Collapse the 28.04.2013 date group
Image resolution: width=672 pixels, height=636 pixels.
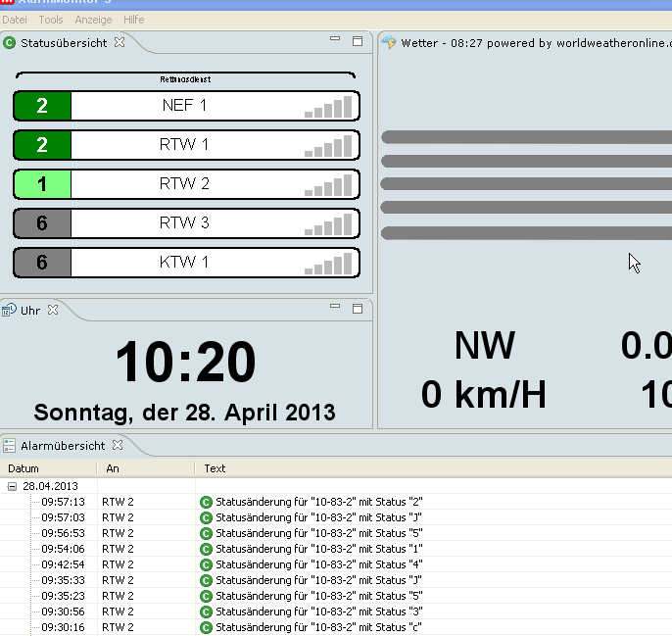pos(13,486)
